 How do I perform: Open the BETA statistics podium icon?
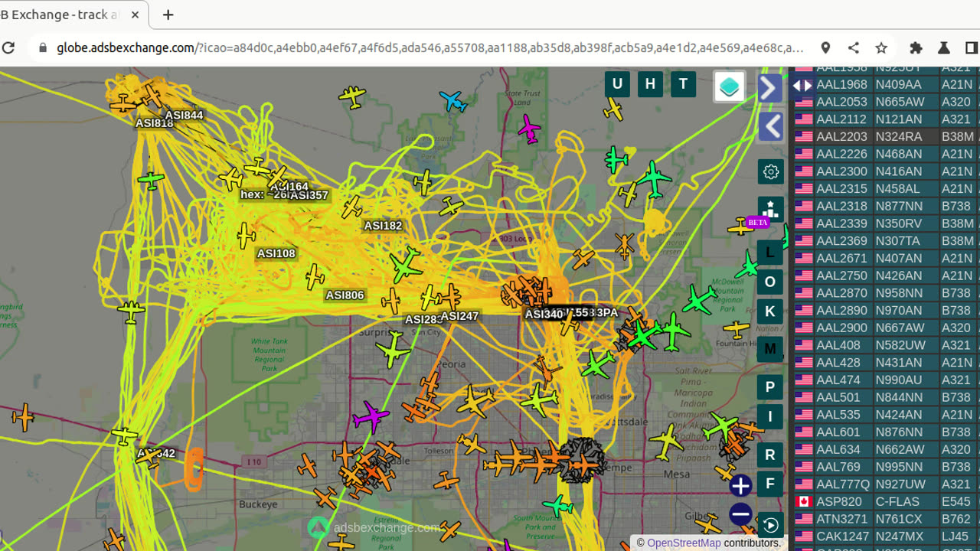[x=770, y=209]
